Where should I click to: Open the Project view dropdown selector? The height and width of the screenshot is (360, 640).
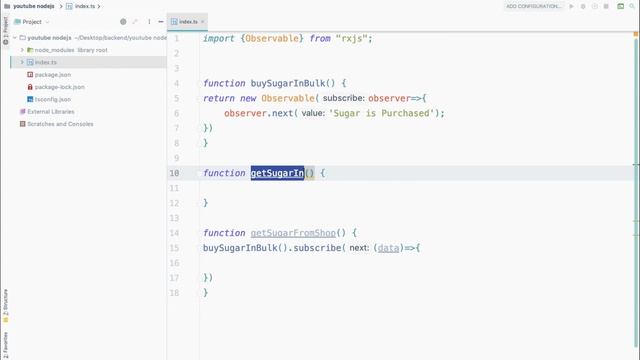(x=32, y=22)
